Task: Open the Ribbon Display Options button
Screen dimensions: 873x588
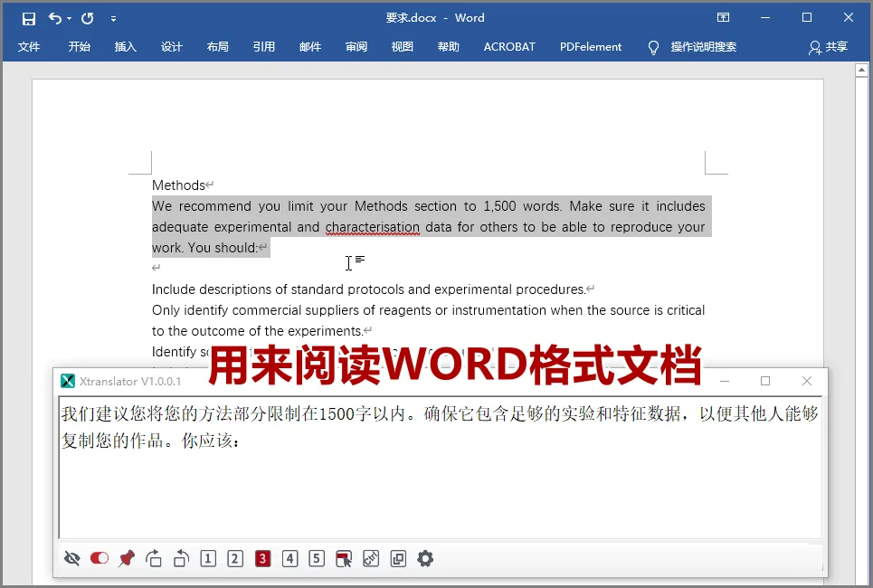Action: 723,17
